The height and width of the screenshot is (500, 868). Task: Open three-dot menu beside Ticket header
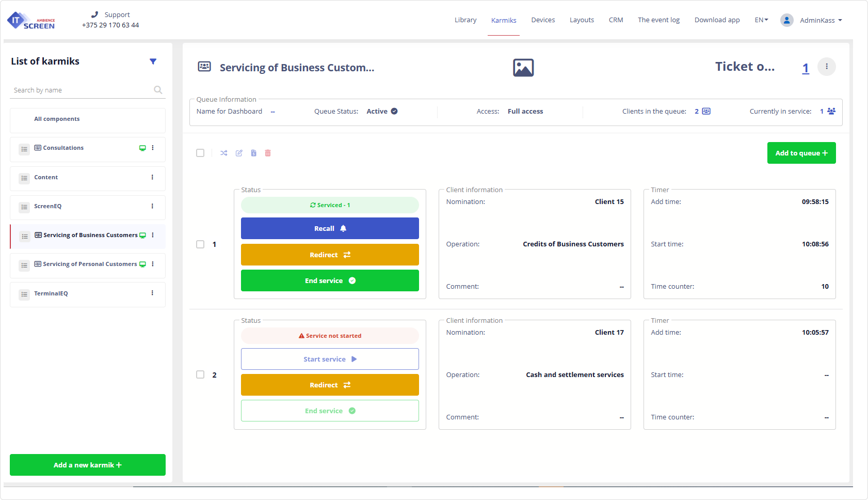pos(826,67)
